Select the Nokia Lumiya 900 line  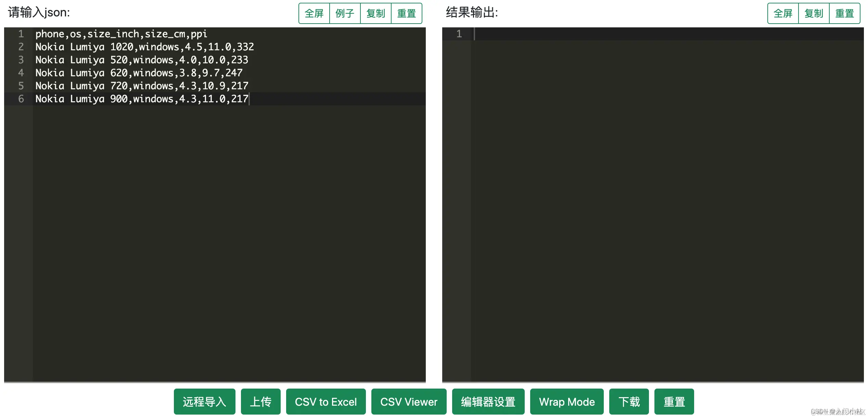(141, 99)
